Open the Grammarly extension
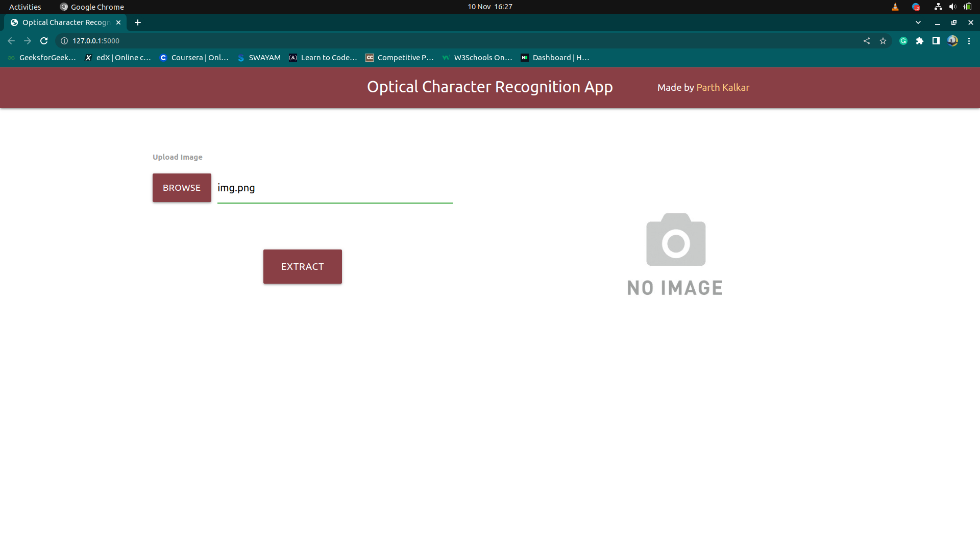980x551 pixels. (x=903, y=41)
